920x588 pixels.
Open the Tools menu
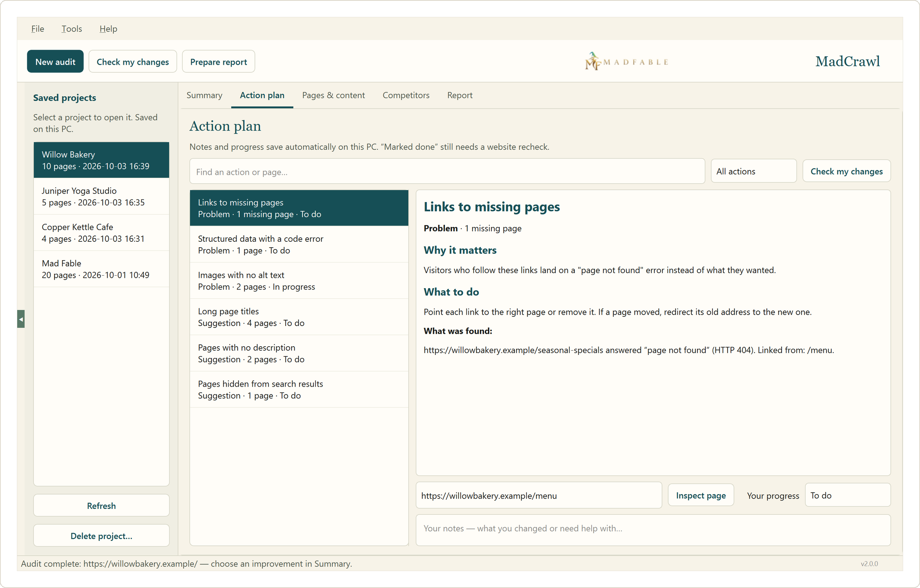(72, 29)
